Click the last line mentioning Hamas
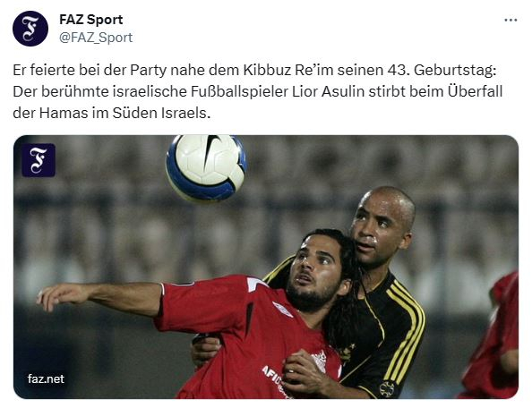Screen dimensions: 532x408 coord(112,113)
